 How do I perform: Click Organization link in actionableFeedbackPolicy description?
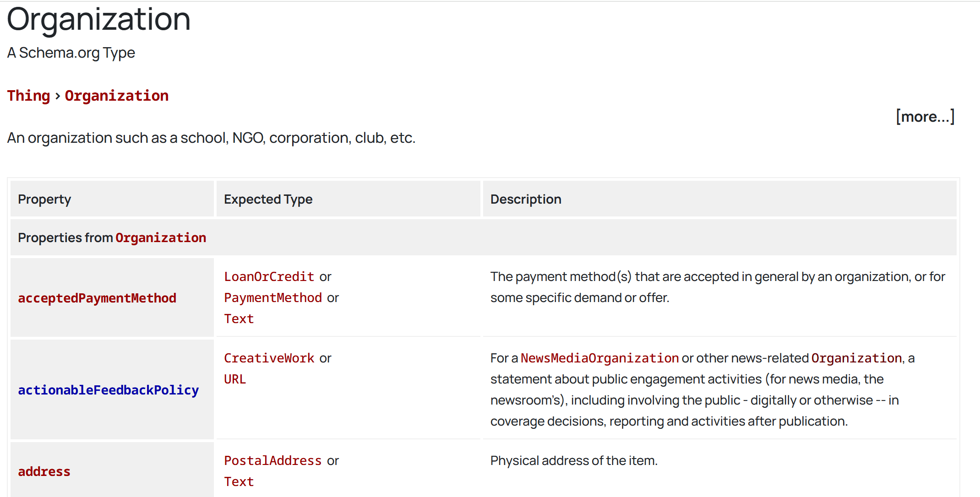[856, 358]
